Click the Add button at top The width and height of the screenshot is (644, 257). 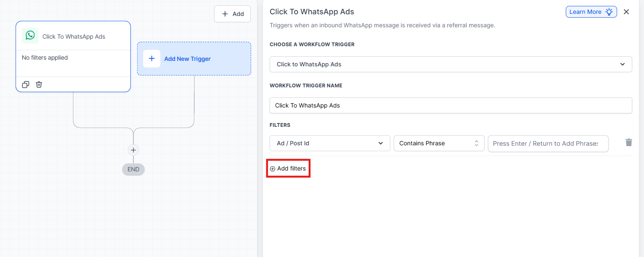point(232,14)
